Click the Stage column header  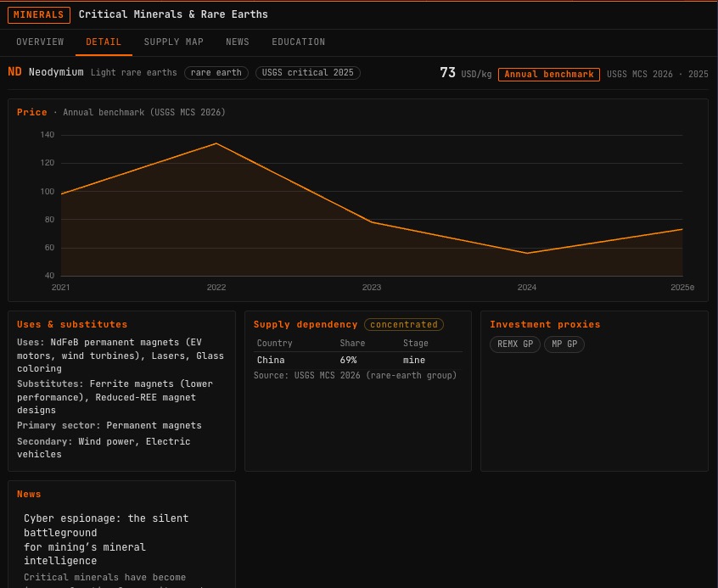point(415,343)
